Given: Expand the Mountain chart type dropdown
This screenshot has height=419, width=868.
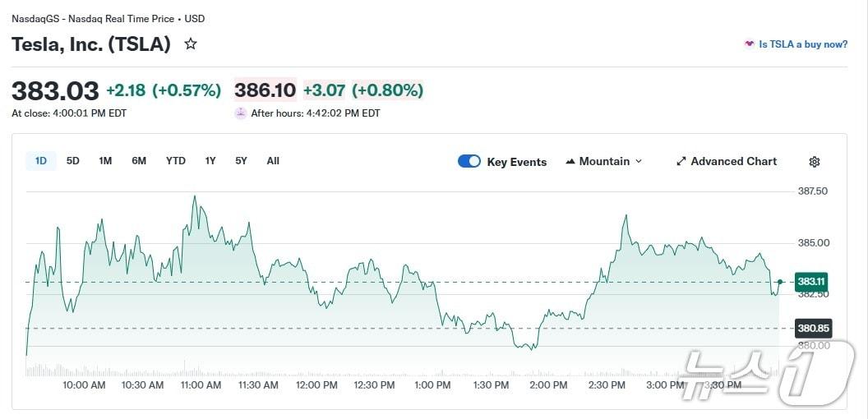Looking at the screenshot, I should click(x=639, y=162).
